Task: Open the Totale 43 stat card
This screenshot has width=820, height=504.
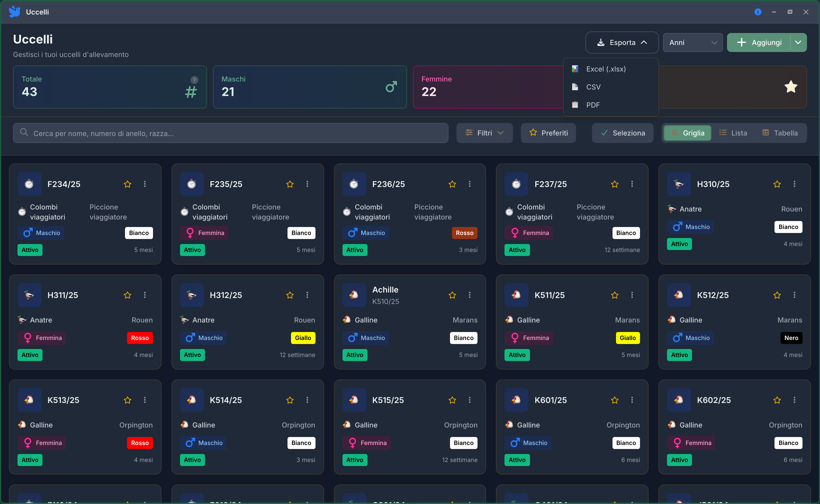Action: click(110, 87)
